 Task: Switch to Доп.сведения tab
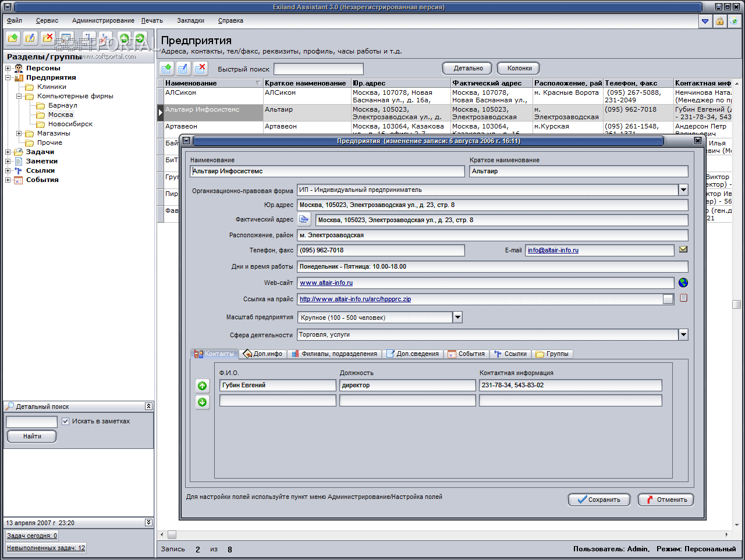pos(413,354)
